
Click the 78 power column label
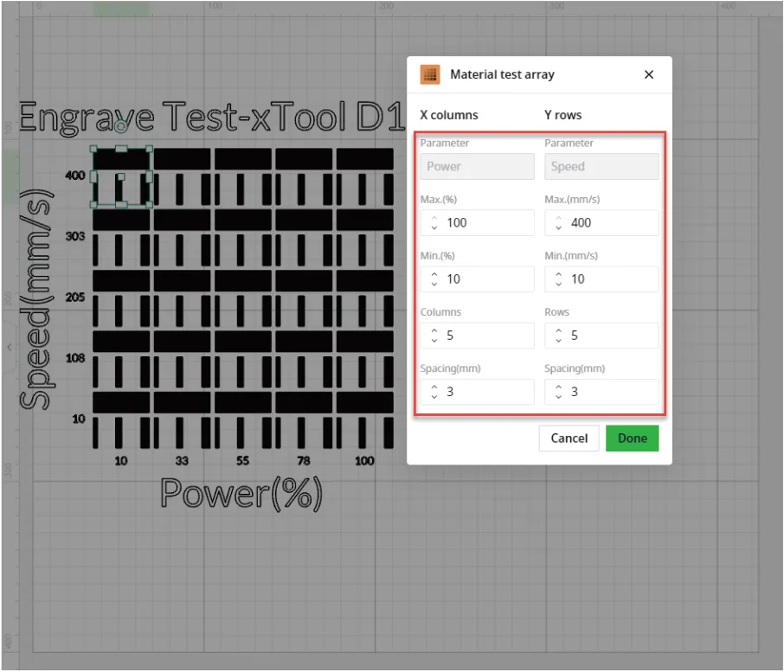pyautogui.click(x=304, y=461)
